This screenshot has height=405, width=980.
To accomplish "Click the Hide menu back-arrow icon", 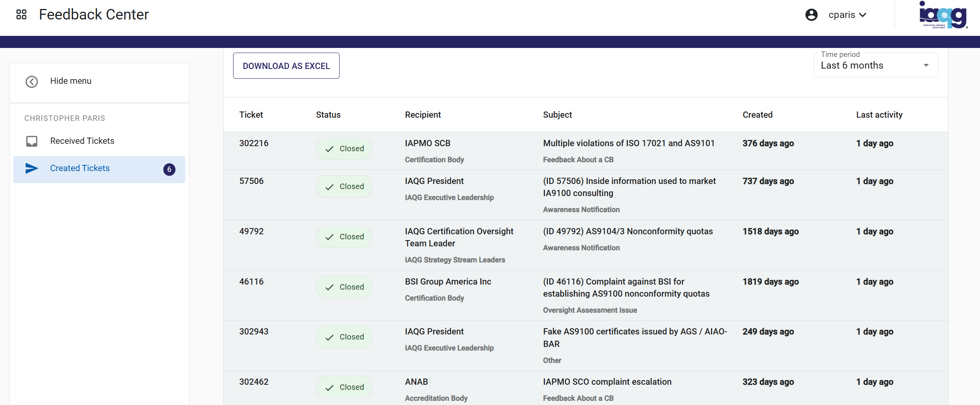I will point(32,81).
